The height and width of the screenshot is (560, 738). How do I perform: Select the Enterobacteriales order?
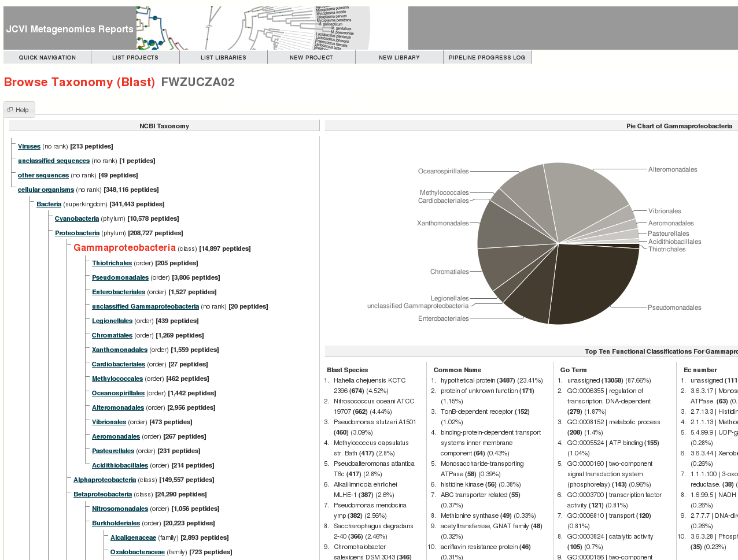tap(118, 291)
